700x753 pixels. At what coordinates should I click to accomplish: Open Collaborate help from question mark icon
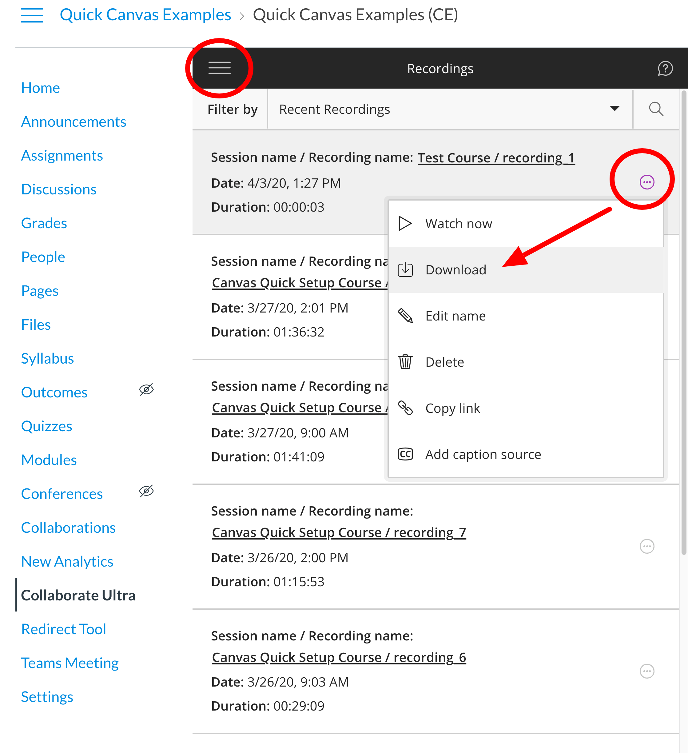click(x=665, y=69)
